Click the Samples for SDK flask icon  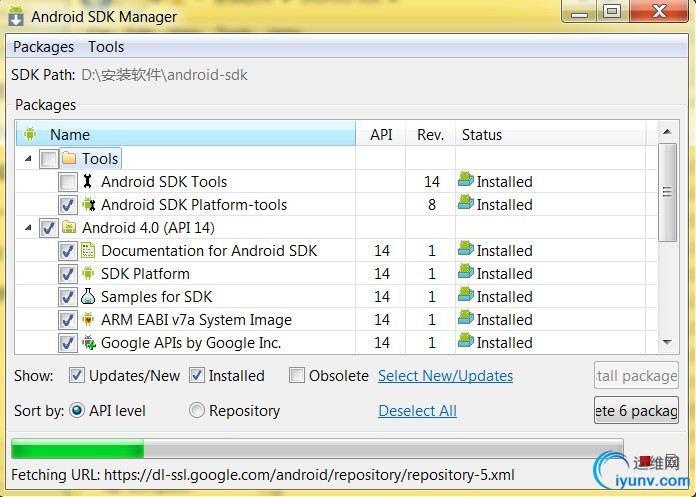click(x=88, y=297)
